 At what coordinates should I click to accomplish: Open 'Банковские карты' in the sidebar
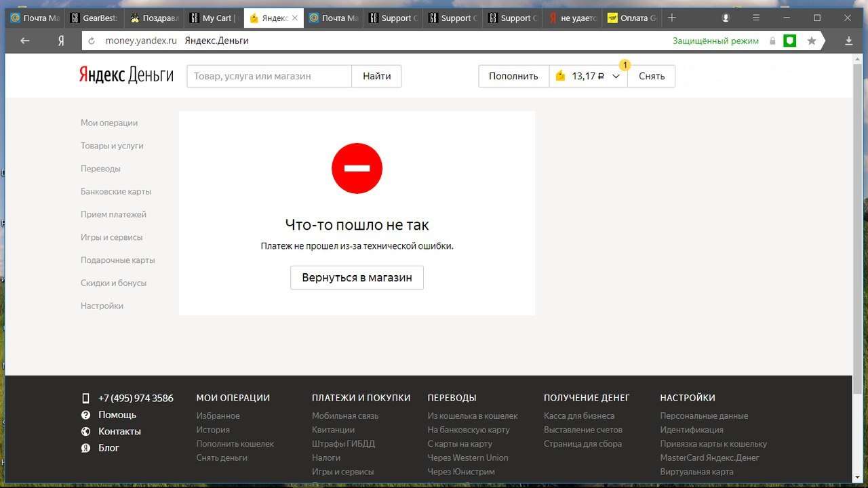[116, 192]
